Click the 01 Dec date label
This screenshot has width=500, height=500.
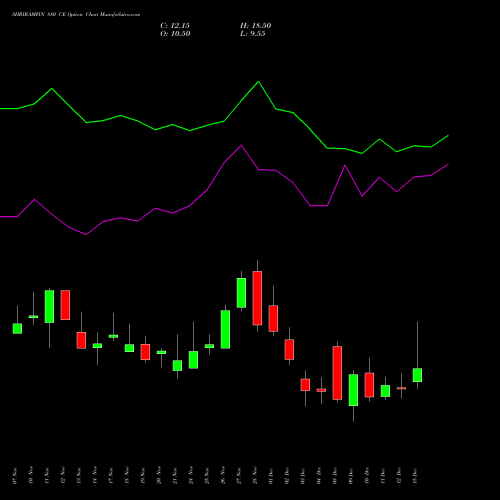[x=271, y=475]
